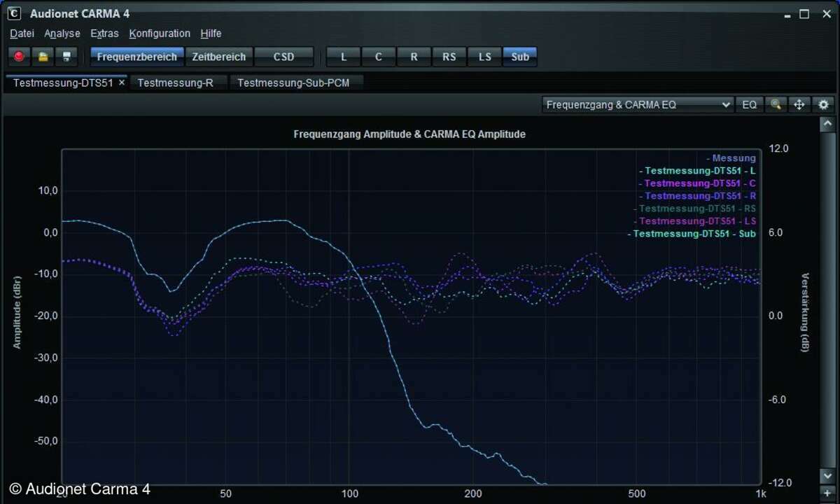Open the Analyse menu
The height and width of the screenshot is (504, 840).
62,34
